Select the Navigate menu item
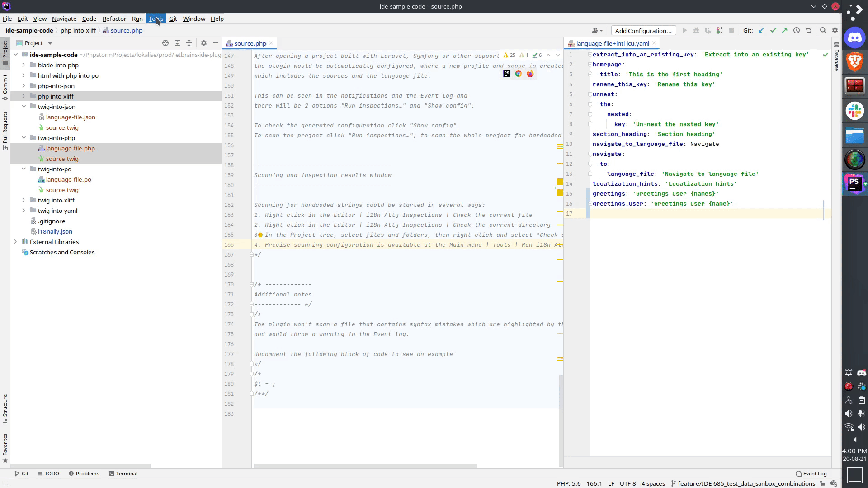 pos(64,19)
